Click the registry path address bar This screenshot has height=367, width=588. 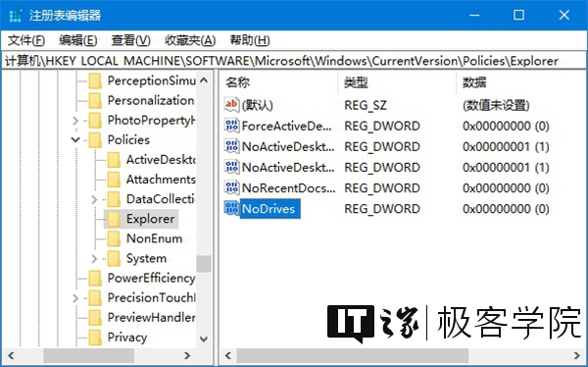pyautogui.click(x=294, y=61)
